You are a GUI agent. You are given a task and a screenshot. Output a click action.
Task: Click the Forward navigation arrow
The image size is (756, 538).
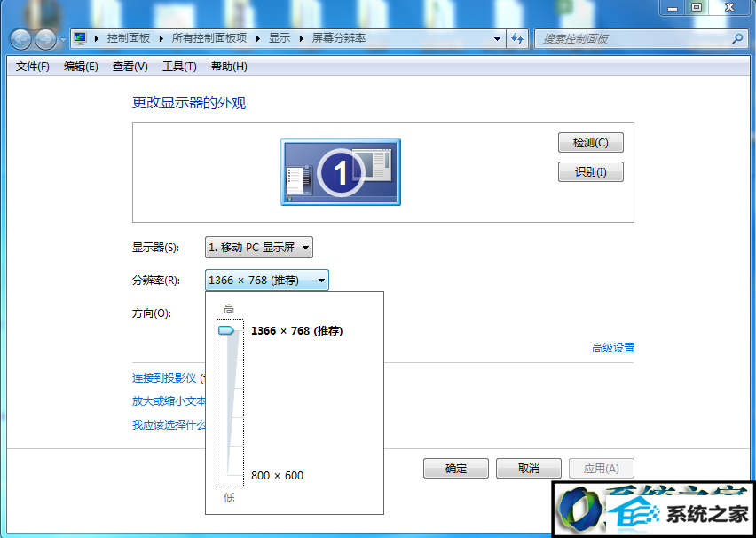coord(44,39)
